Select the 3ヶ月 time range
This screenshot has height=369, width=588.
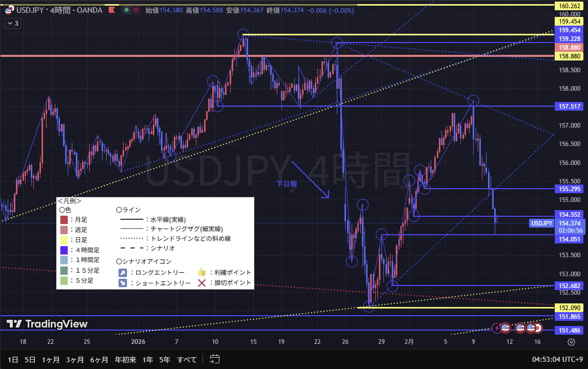click(x=75, y=359)
